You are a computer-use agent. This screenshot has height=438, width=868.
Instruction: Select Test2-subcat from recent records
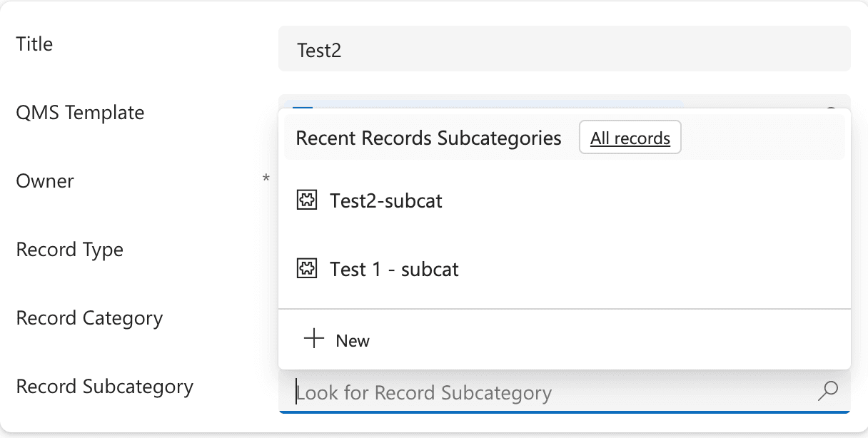(564, 201)
